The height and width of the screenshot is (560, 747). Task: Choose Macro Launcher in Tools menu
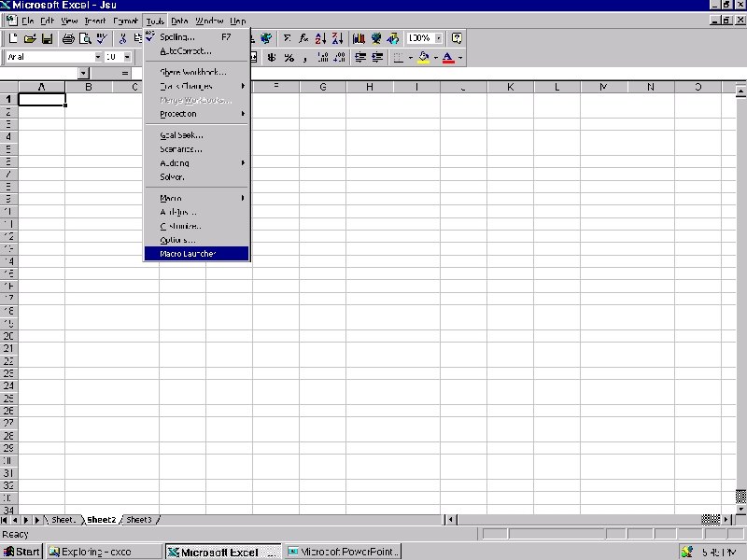point(196,254)
